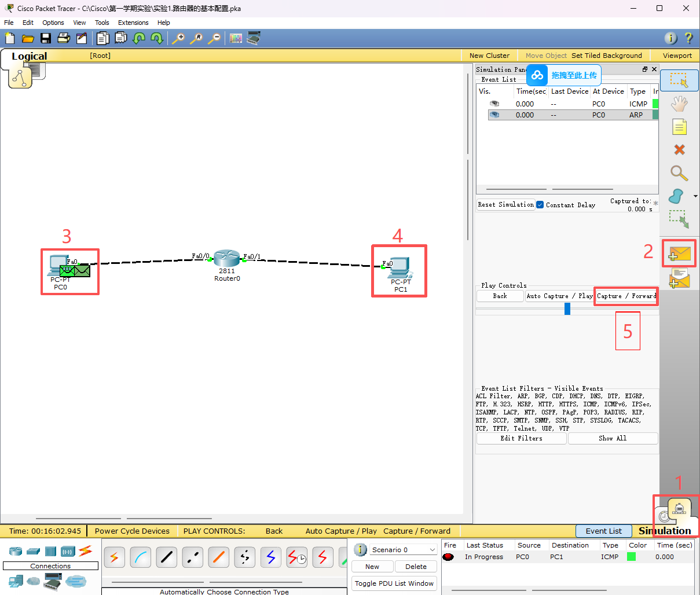Select the Draw Polygon shape tool
The width and height of the screenshot is (700, 595).
click(676, 196)
